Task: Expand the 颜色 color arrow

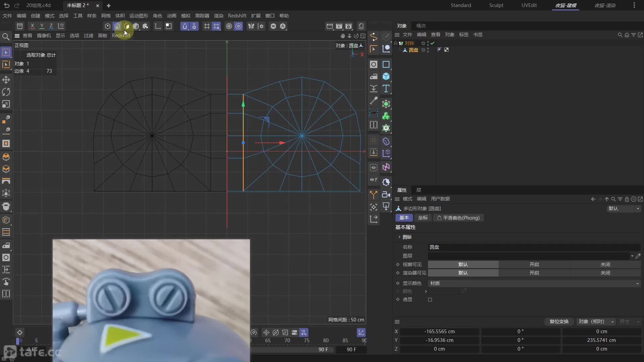Action: tap(426, 292)
